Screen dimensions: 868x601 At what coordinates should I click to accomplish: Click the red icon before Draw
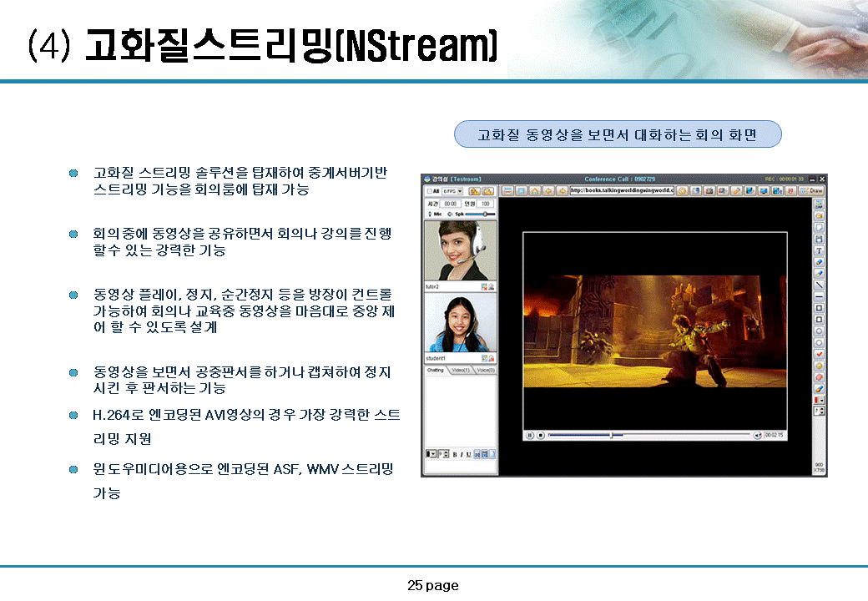tap(790, 191)
